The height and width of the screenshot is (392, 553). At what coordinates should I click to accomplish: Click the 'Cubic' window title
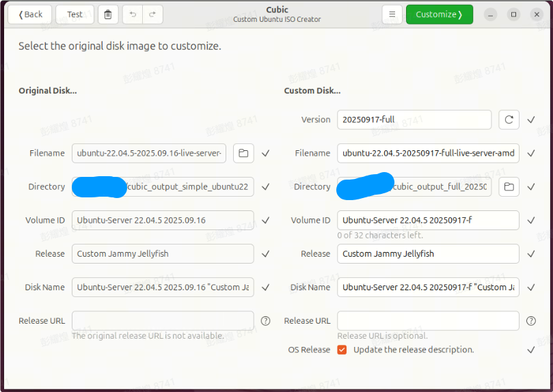click(x=277, y=10)
